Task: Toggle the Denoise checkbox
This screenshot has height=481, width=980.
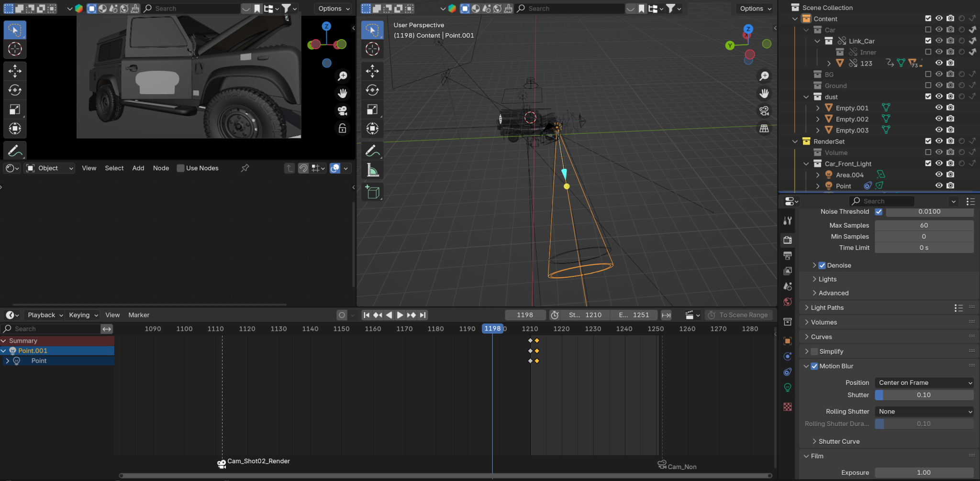Action: click(822, 265)
